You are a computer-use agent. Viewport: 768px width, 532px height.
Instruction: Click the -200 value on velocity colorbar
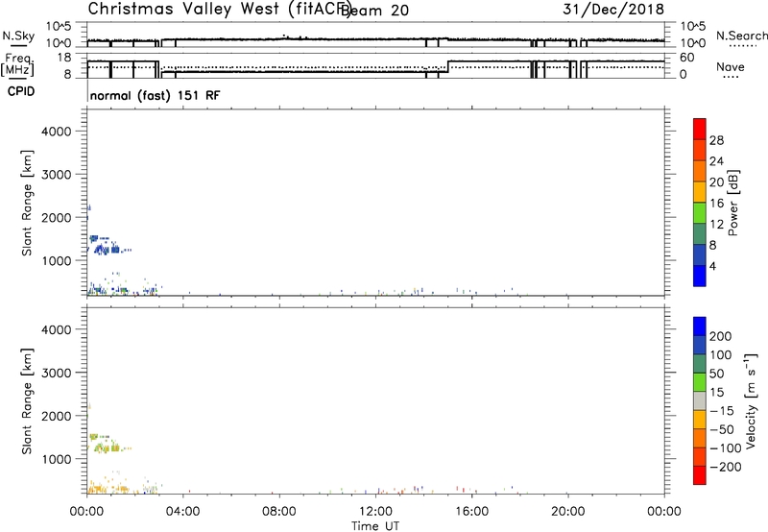pos(726,467)
